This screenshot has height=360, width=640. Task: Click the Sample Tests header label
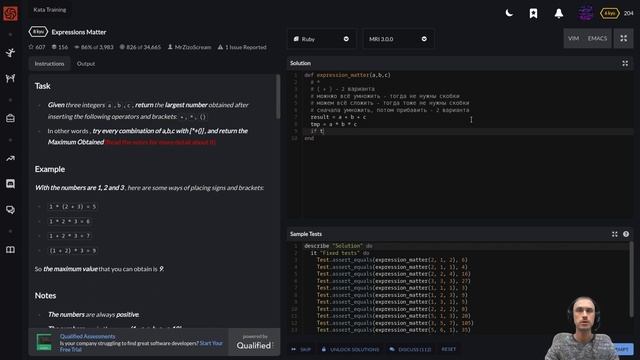[306, 234]
